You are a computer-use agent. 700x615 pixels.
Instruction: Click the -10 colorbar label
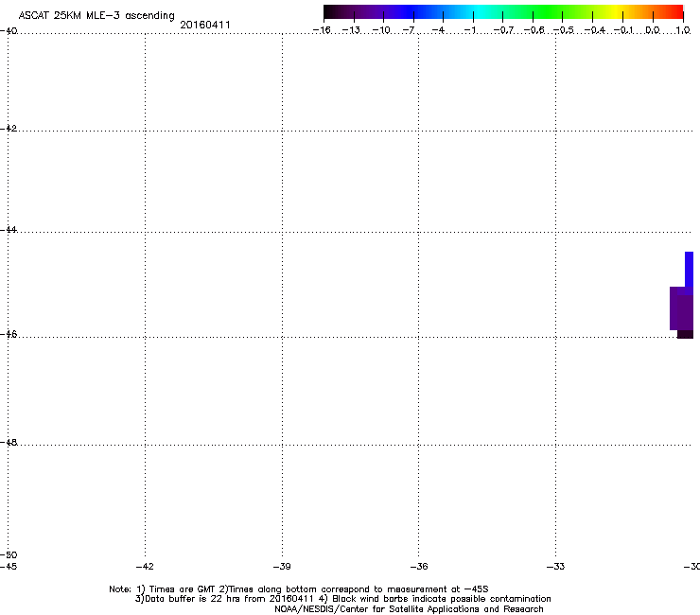pos(381,30)
